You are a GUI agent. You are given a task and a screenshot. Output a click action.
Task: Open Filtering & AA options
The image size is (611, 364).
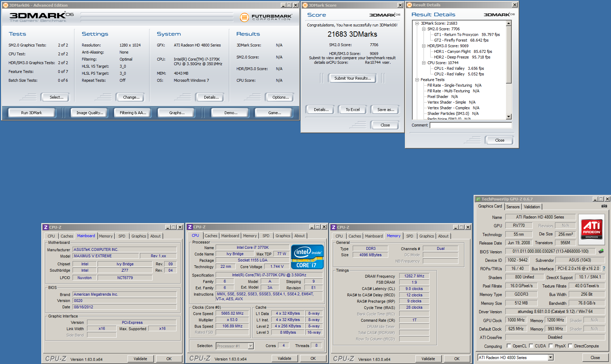pyautogui.click(x=133, y=113)
